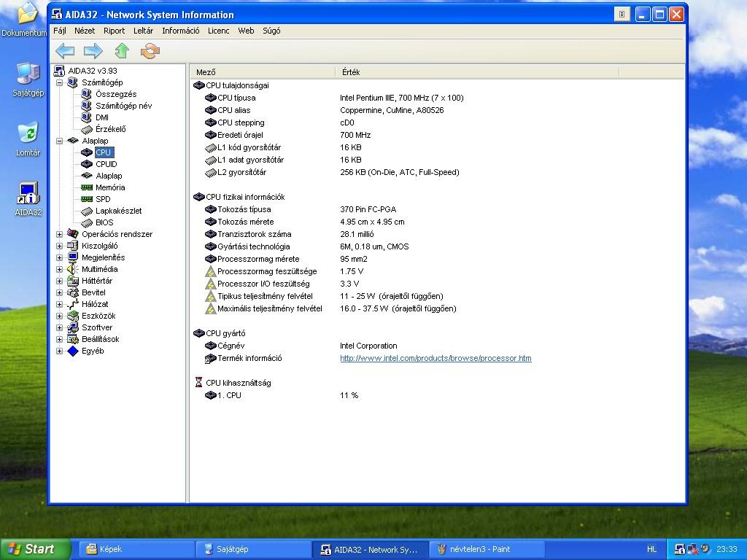
Task: Switch to névtelen3 - Paint taskbar button
Action: pos(487,549)
